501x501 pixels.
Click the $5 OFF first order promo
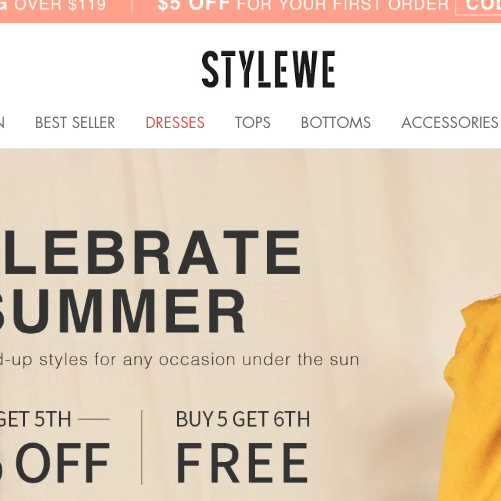[303, 5]
